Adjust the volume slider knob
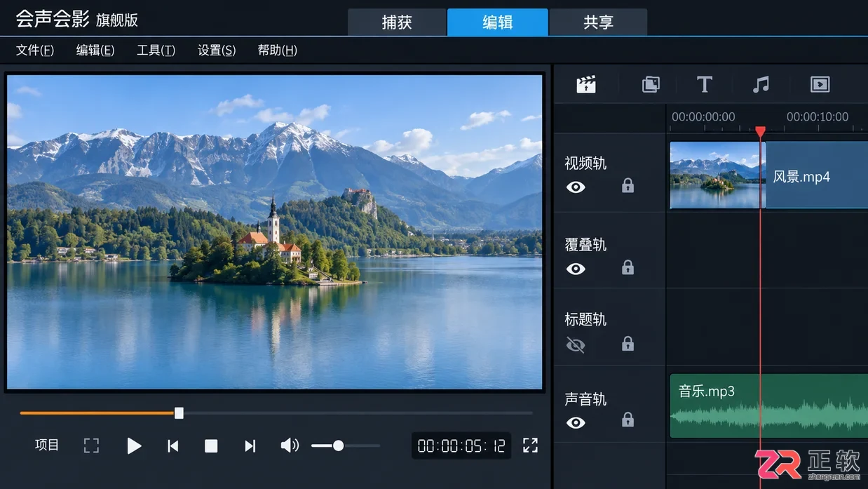This screenshot has height=489, width=868. pyautogui.click(x=338, y=446)
